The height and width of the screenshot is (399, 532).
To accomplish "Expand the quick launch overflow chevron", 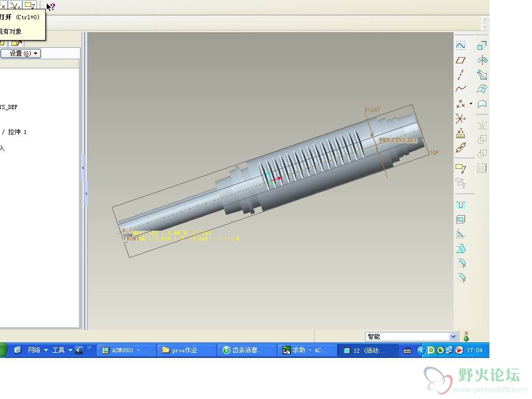I will (x=89, y=348).
